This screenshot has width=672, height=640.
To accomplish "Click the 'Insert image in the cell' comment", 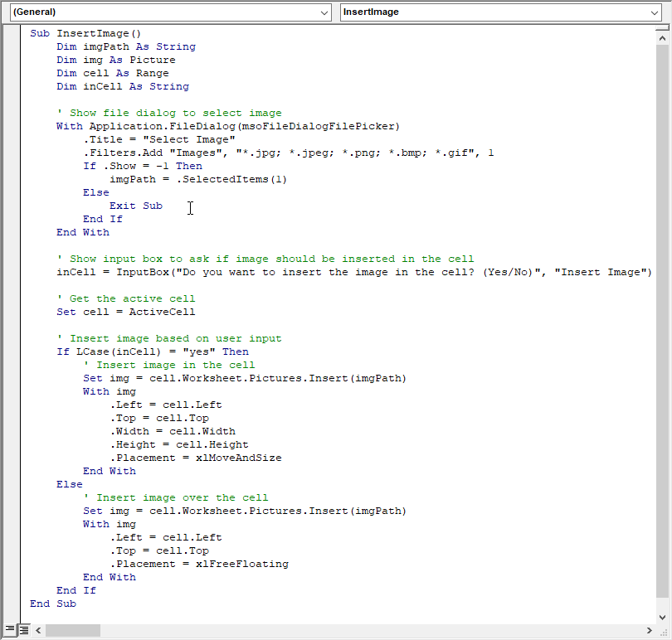I will pyautogui.click(x=169, y=366).
